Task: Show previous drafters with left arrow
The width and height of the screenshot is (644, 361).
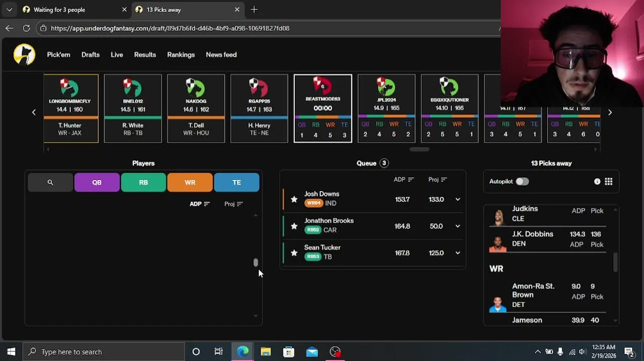Action: point(34,112)
